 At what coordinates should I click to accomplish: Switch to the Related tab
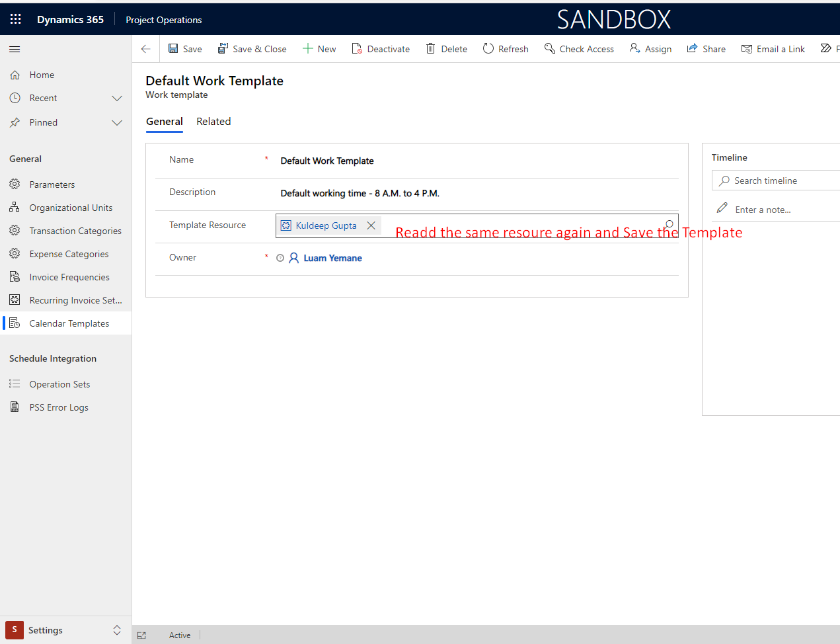coord(213,122)
